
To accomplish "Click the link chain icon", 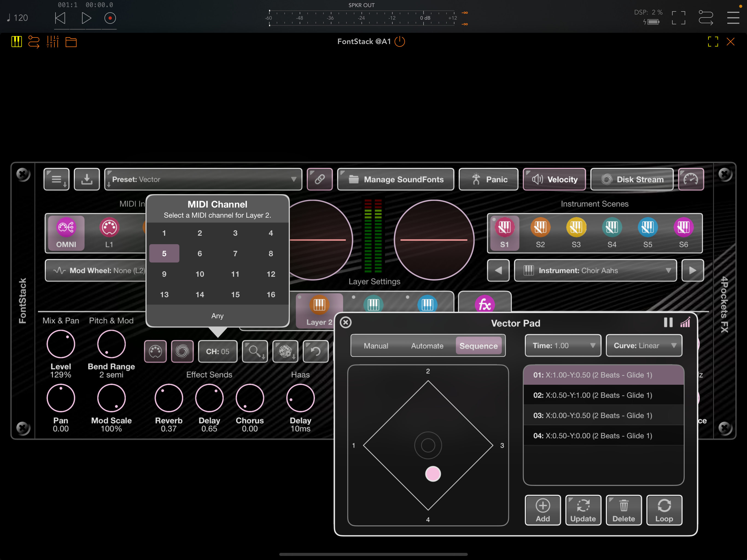I will click(319, 179).
